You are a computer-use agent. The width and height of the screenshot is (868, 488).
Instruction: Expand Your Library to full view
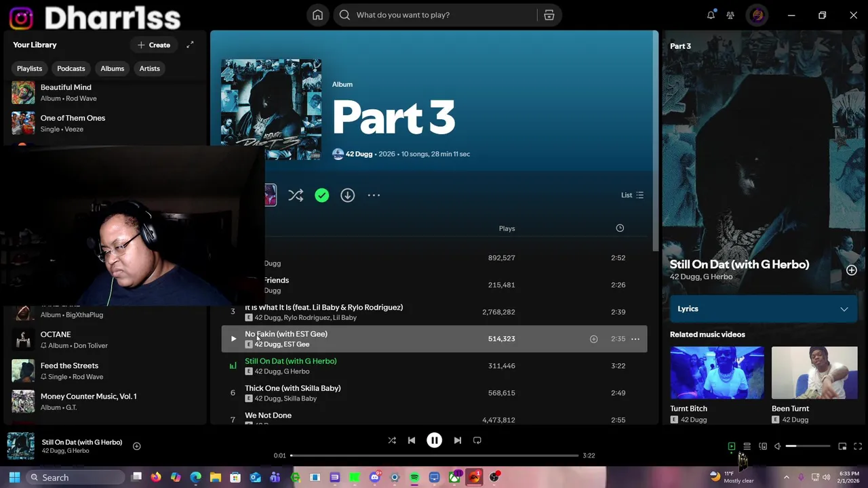190,45
